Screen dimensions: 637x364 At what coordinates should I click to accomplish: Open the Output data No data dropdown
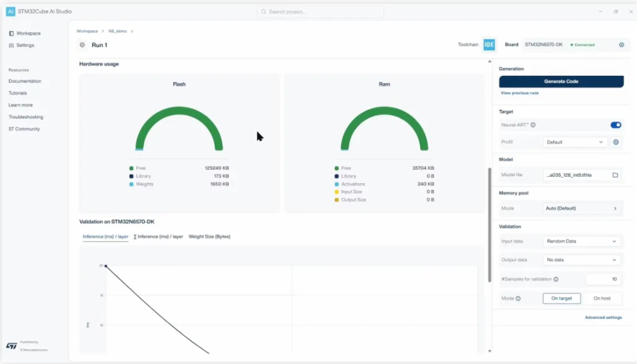pyautogui.click(x=582, y=260)
